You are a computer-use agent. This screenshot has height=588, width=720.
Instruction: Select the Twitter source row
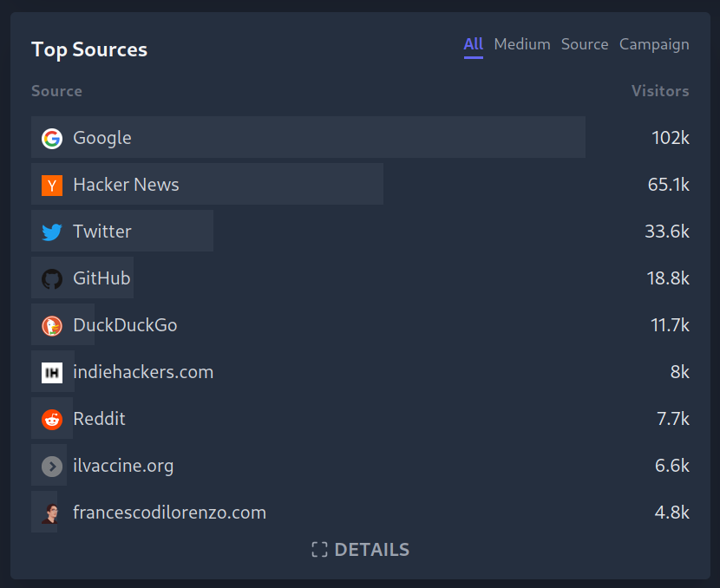pyautogui.click(x=102, y=232)
